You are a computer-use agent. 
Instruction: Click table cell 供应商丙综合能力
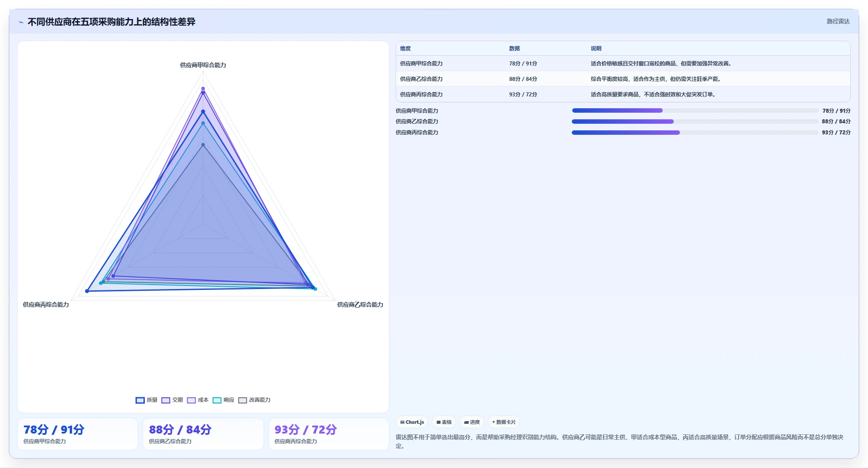coord(421,95)
